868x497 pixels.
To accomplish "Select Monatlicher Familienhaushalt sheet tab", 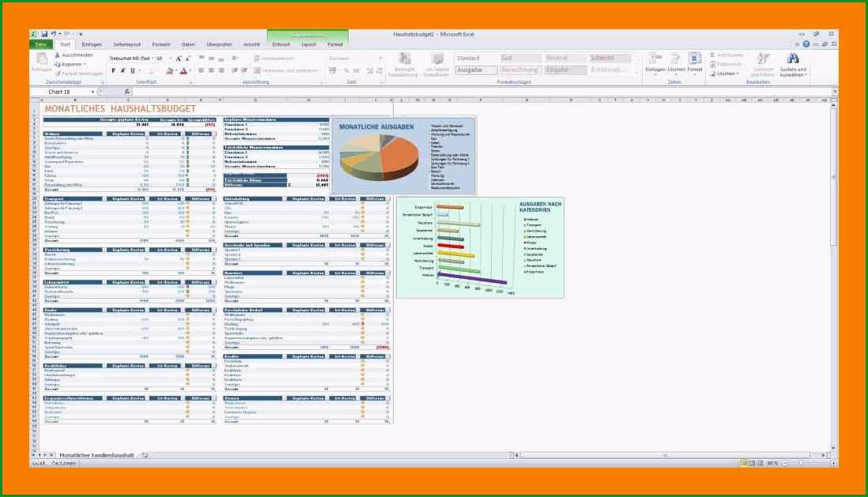I will tap(97, 455).
